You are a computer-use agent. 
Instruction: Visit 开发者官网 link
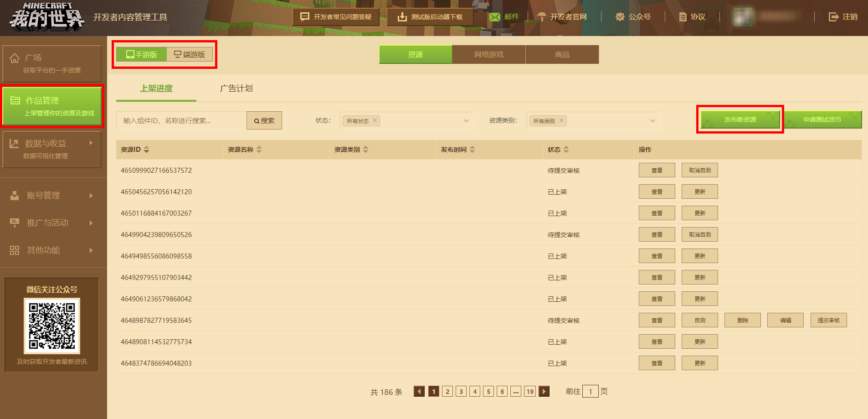(x=562, y=17)
